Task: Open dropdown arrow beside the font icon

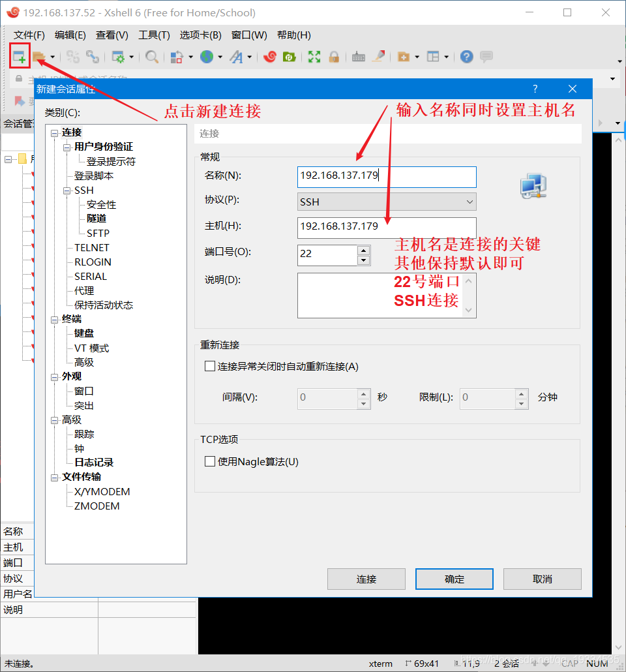Action: (249, 57)
